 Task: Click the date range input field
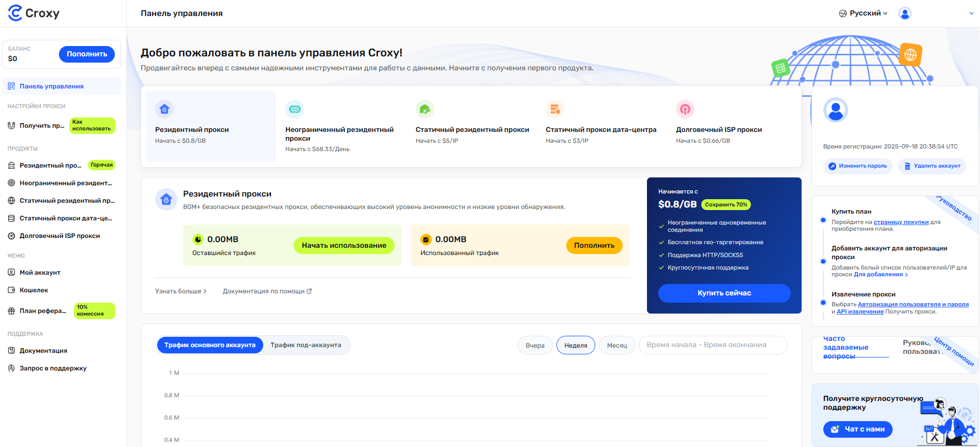[x=713, y=345]
